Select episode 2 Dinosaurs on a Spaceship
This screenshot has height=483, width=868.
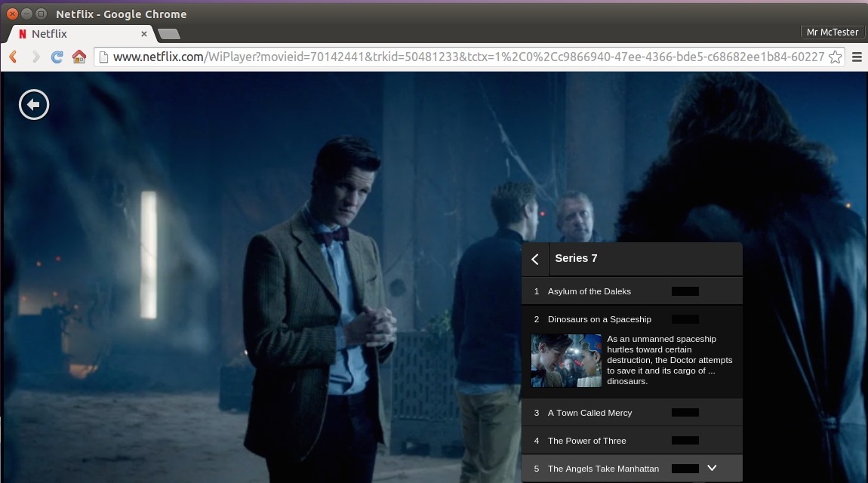632,319
